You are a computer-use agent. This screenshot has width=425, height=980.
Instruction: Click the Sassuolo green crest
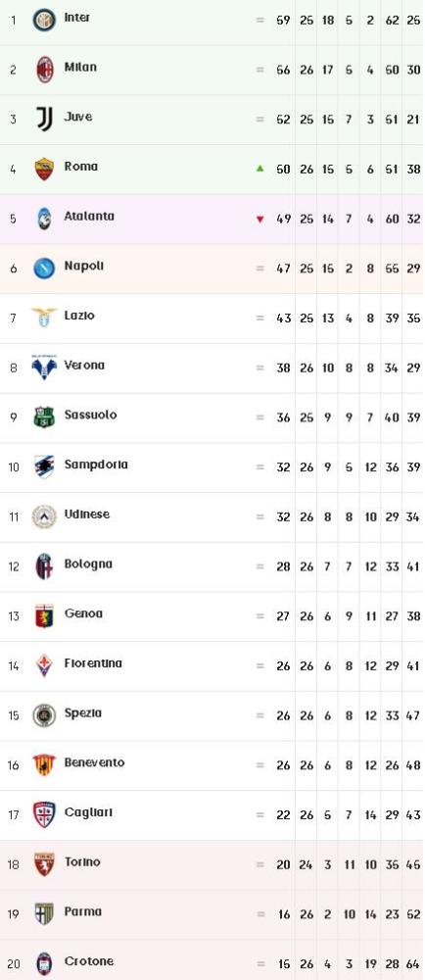pyautogui.click(x=44, y=416)
